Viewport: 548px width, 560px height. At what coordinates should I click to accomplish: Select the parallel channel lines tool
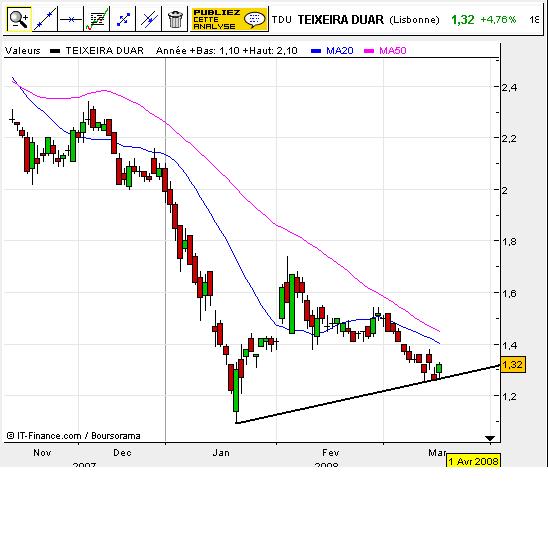[149, 19]
